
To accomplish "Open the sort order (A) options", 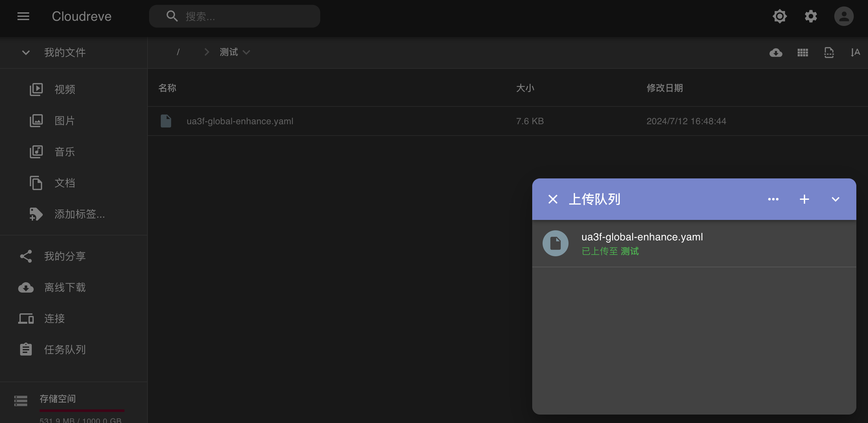I will click(x=855, y=52).
